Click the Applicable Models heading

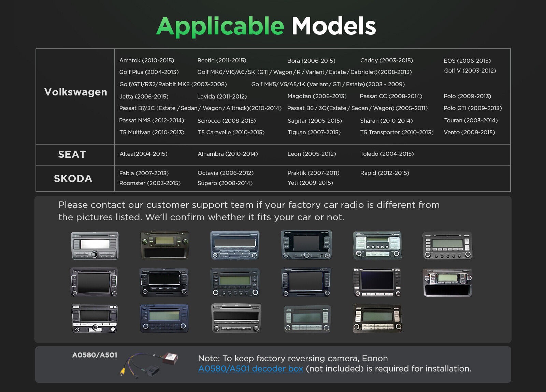[x=266, y=26]
